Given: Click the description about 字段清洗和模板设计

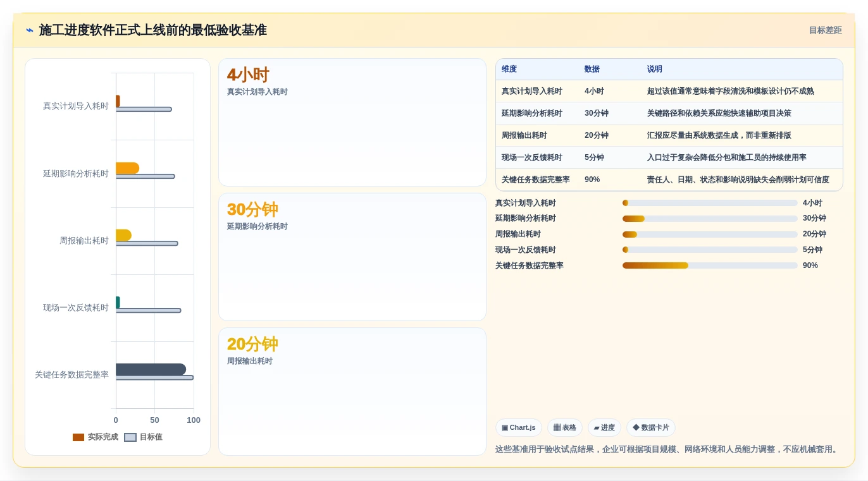Looking at the screenshot, I should click(730, 92).
